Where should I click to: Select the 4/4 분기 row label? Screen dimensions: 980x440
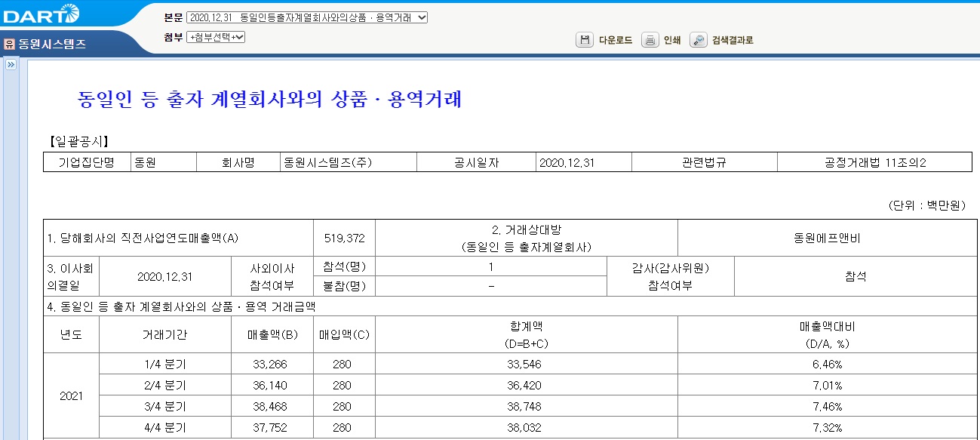point(165,427)
